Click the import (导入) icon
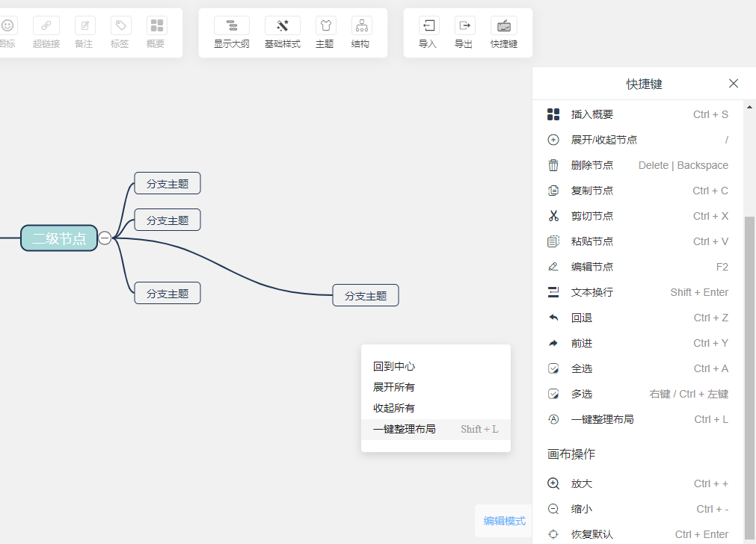The height and width of the screenshot is (544, 756). coord(428,25)
